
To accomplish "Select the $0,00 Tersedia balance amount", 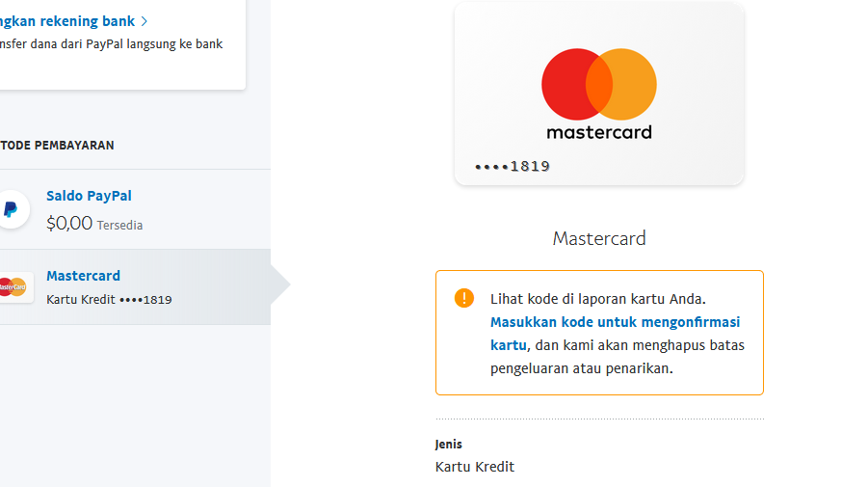I will click(94, 224).
